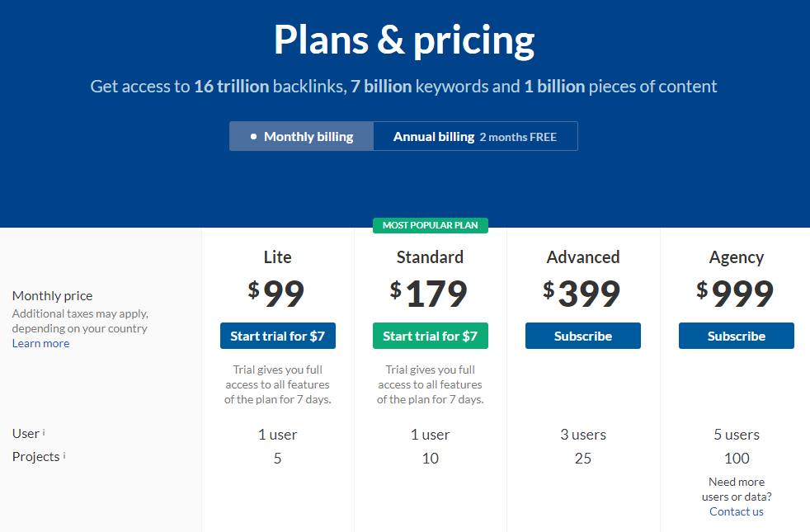The image size is (810, 532).
Task: Click the Monthly billing radio dot
Action: click(253, 137)
